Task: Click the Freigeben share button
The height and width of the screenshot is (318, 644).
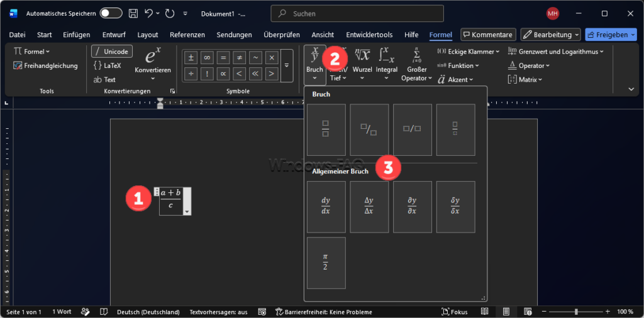Action: [612, 35]
